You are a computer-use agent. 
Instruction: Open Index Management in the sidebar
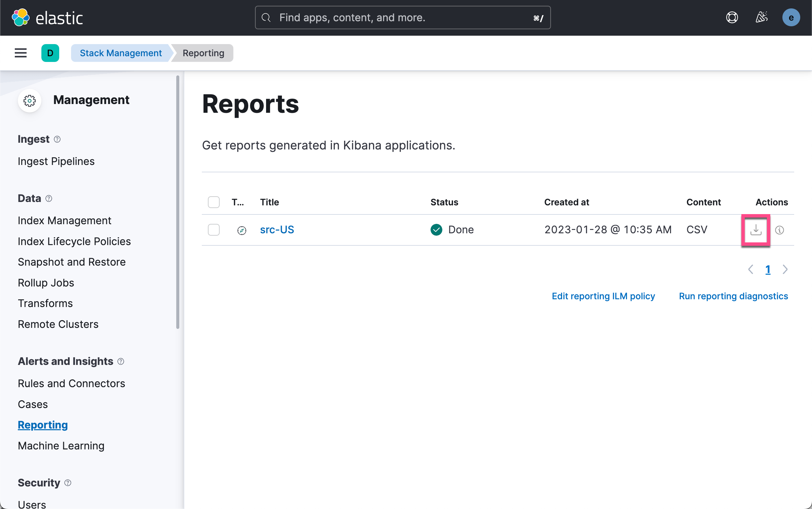point(64,220)
